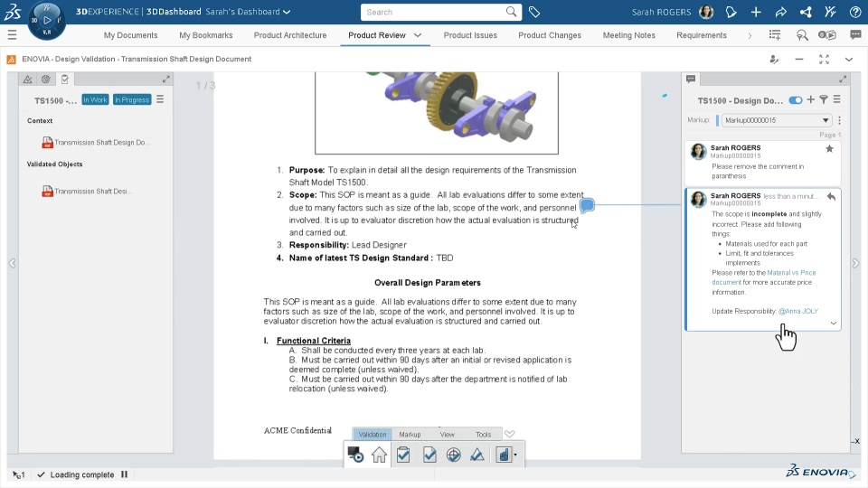Screen dimensions: 868x488
Task: Click the share arrow icon in top bar
Action: click(780, 12)
